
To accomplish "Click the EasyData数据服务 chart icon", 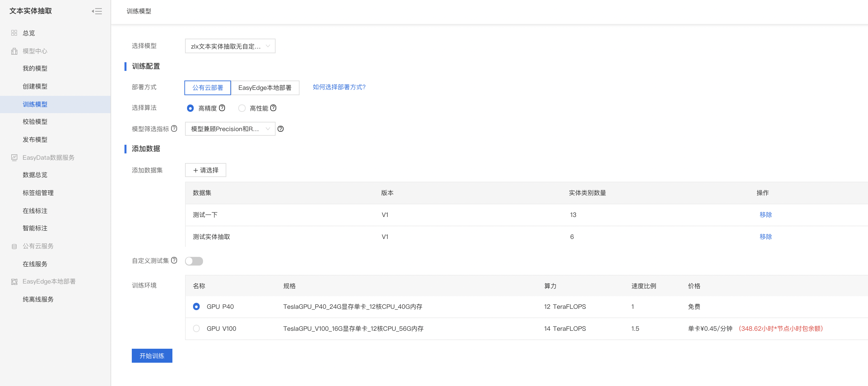I will coord(14,157).
